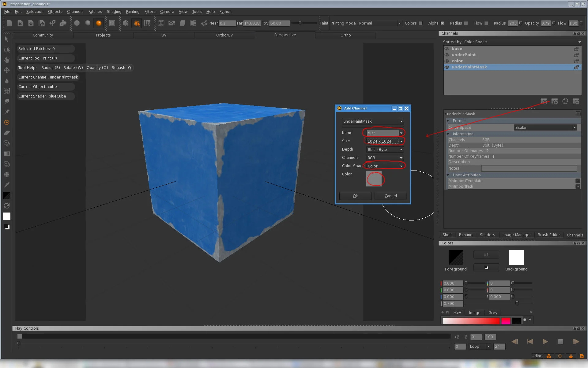Click the active orange patch select mode icon
The image size is (588, 368).
137,23
